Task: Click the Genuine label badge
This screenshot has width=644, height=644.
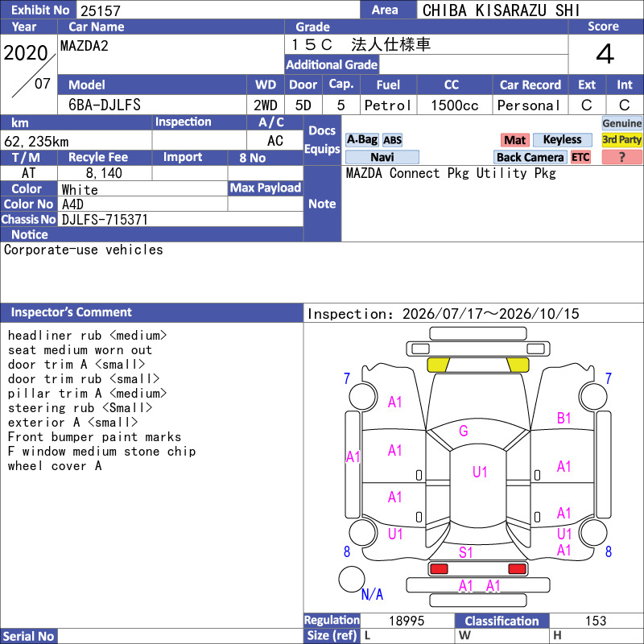Action: (621, 123)
